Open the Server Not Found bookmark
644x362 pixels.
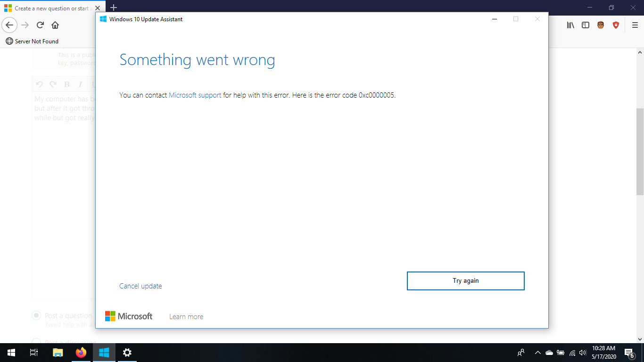coord(32,41)
